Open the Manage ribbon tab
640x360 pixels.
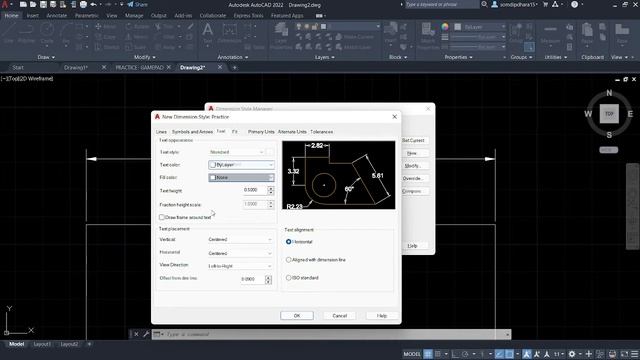(134, 16)
